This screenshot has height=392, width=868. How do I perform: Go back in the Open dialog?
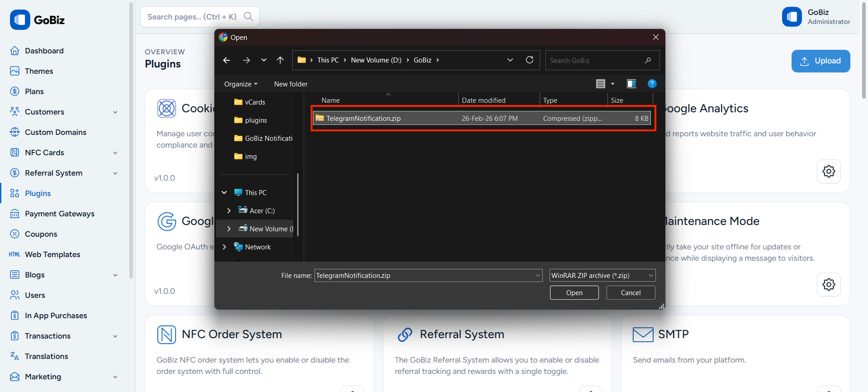coord(227,60)
